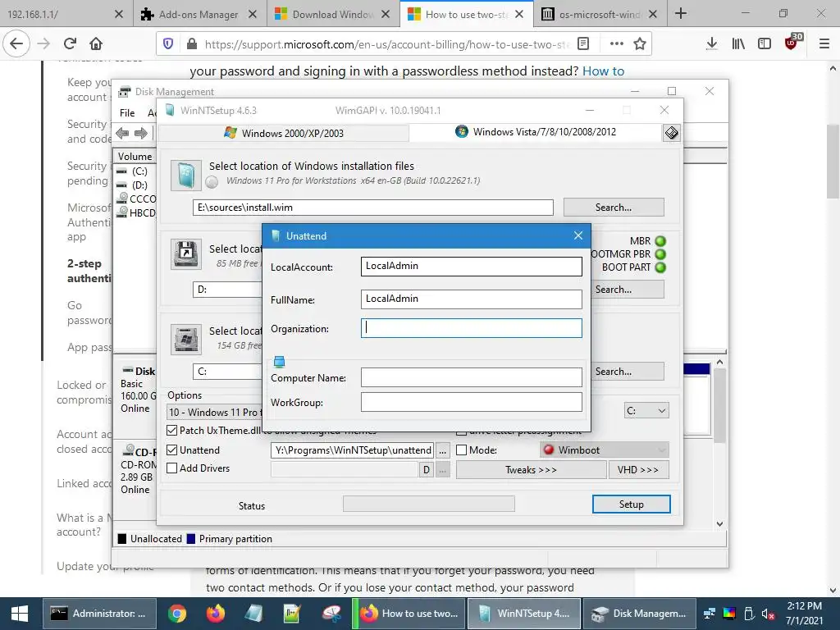Uncheck the Unattend checkbox
Screen dimensions: 840x630
pos(172,450)
